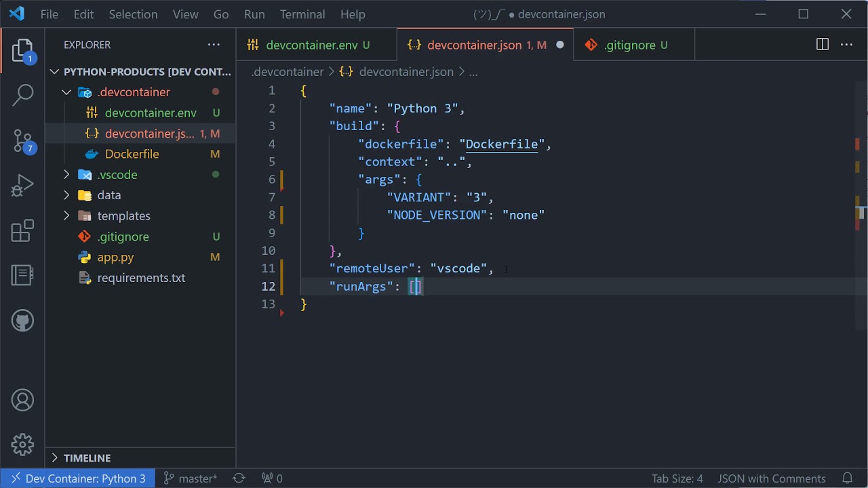The width and height of the screenshot is (868, 488).
Task: Open Source Control view with 7 changes
Action: [22, 141]
